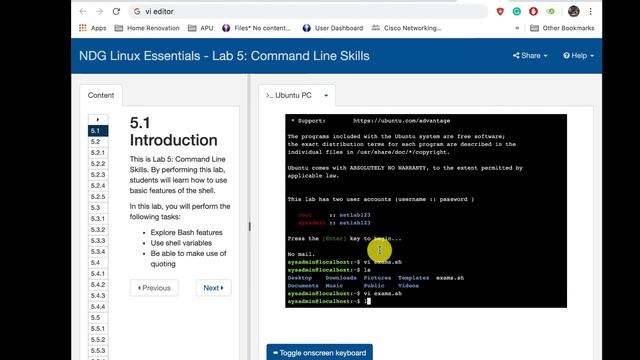Jump to section 5.5
Image resolution: width=640 pixels, height=360 pixels.
tap(98, 318)
